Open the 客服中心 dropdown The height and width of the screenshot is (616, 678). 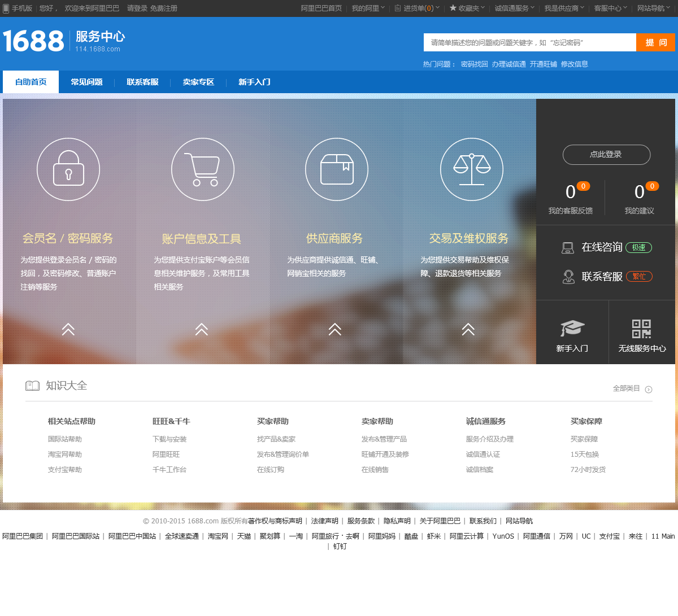(x=610, y=8)
